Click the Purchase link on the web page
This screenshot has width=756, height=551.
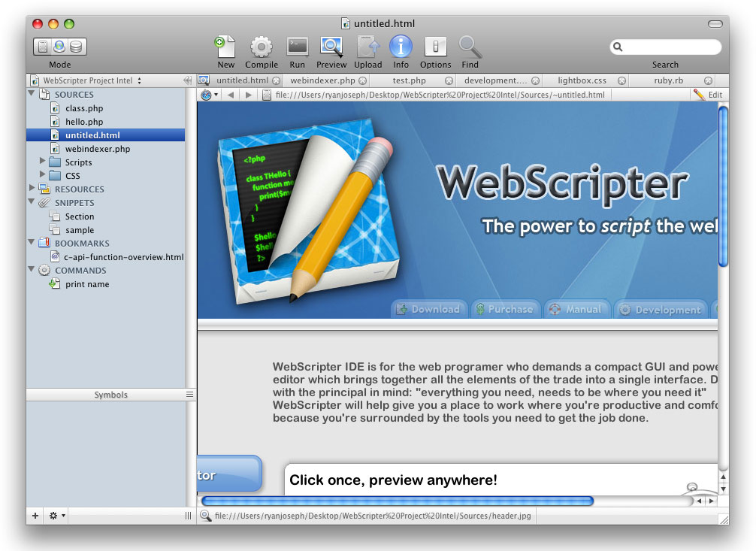tap(505, 309)
